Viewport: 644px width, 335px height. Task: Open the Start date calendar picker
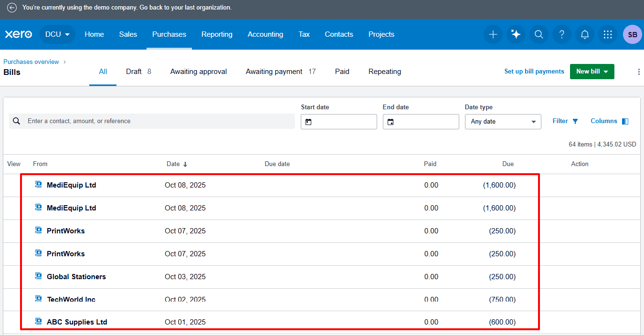point(308,122)
